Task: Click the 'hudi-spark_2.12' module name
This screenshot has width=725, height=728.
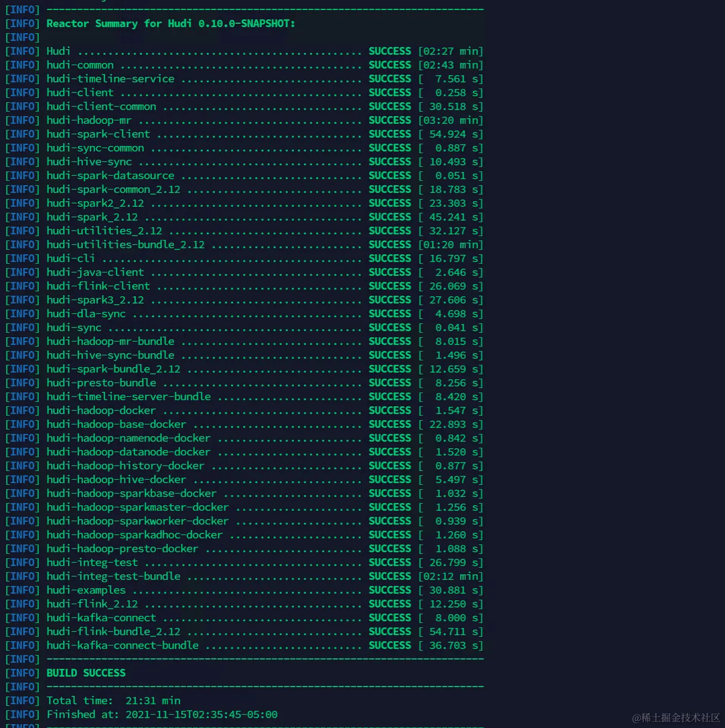Action: (x=92, y=217)
